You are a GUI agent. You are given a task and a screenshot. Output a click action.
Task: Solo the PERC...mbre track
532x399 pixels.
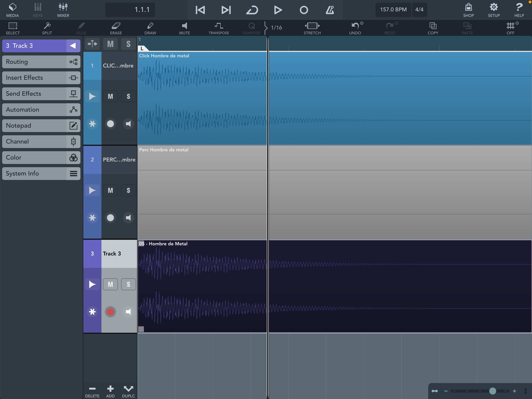(129, 190)
